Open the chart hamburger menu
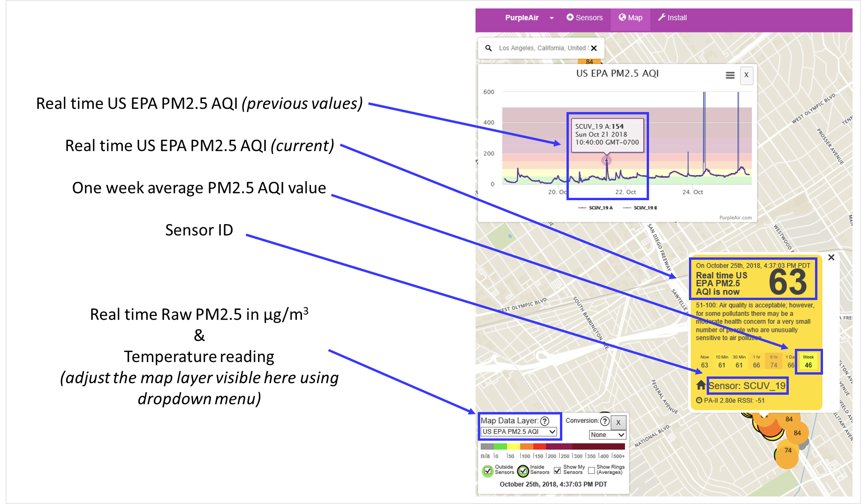 click(730, 75)
